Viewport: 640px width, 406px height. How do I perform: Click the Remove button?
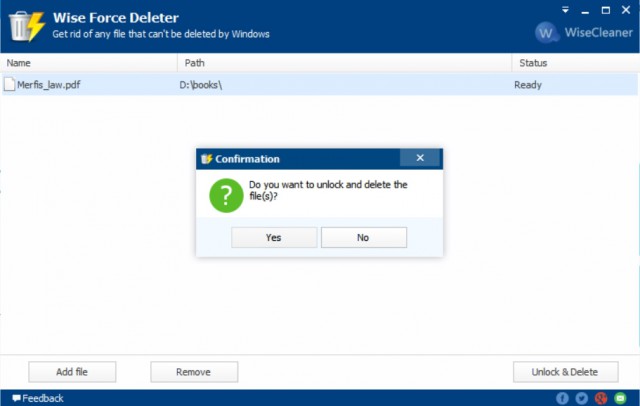(x=194, y=372)
